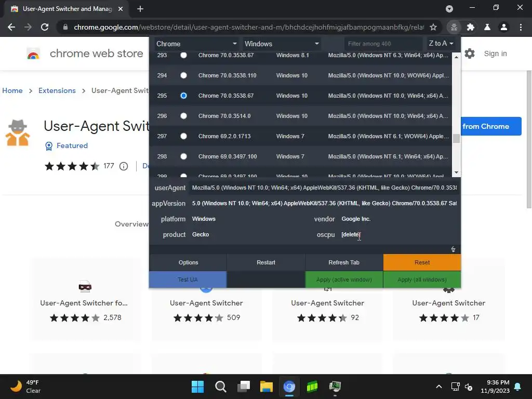Screen dimensions: 532x399
Task: Click the orange Reset button
Action: [422, 262]
